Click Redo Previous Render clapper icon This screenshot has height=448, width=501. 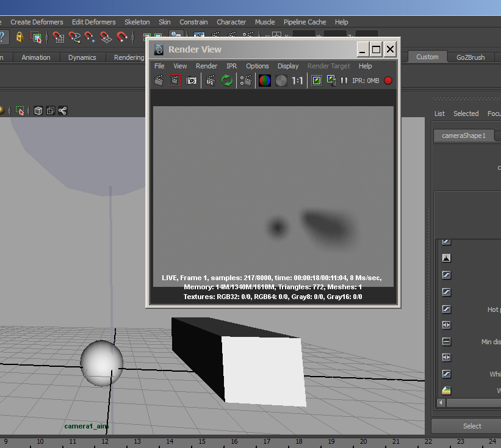(159, 81)
